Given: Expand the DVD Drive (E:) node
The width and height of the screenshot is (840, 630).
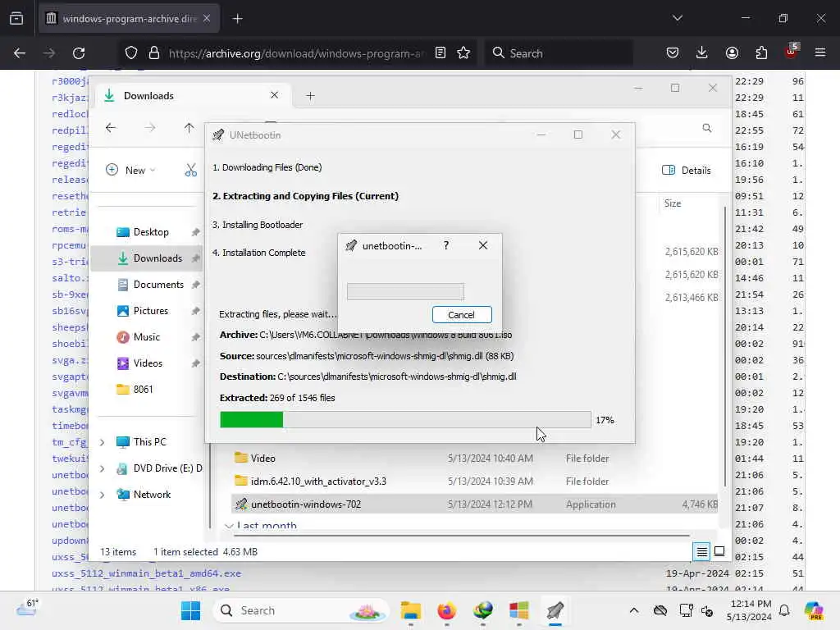Looking at the screenshot, I should (x=102, y=468).
